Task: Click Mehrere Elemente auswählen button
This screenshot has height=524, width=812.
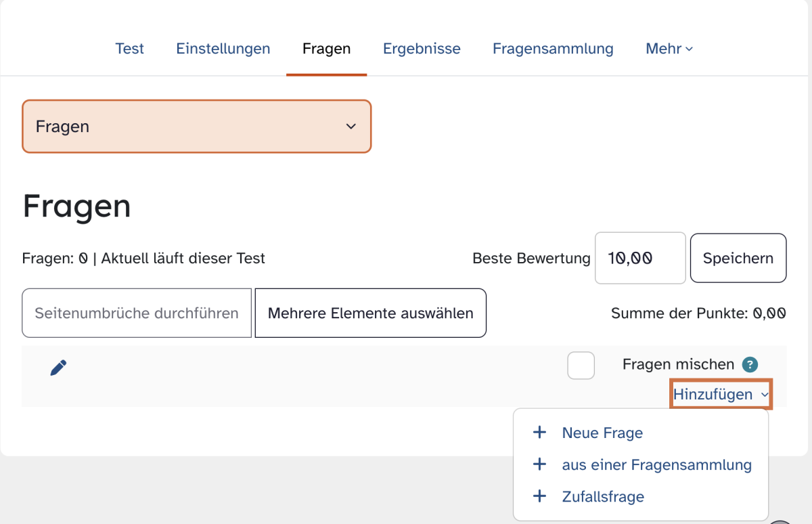Action: [371, 313]
